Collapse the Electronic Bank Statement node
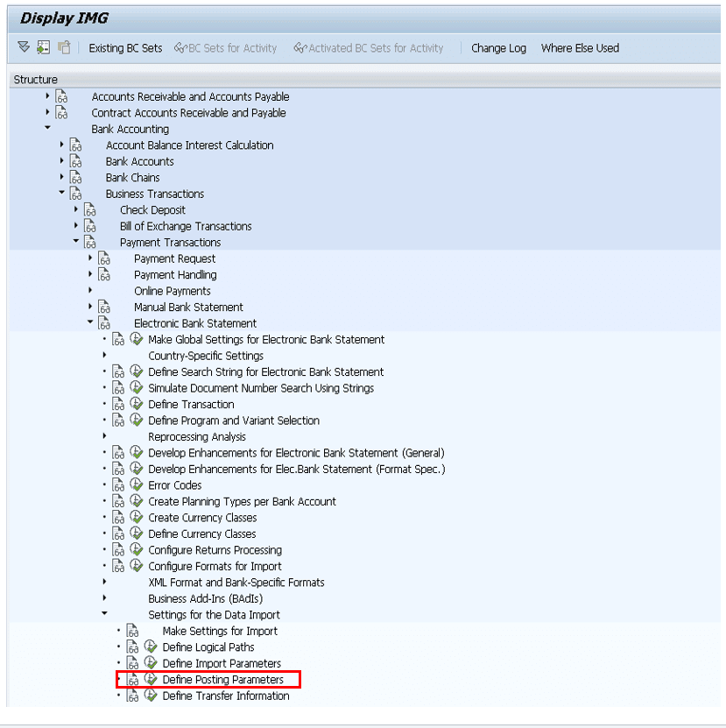 [x=90, y=323]
